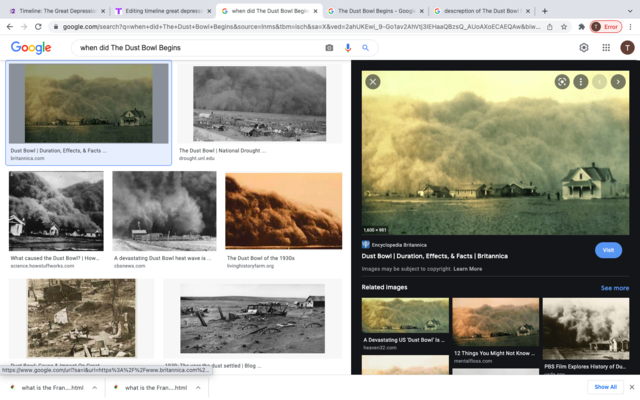Screen dimensions: 640x400
Task: Select the britannica.com Dust Bowl thumbnail
Action: pyautogui.click(x=89, y=103)
